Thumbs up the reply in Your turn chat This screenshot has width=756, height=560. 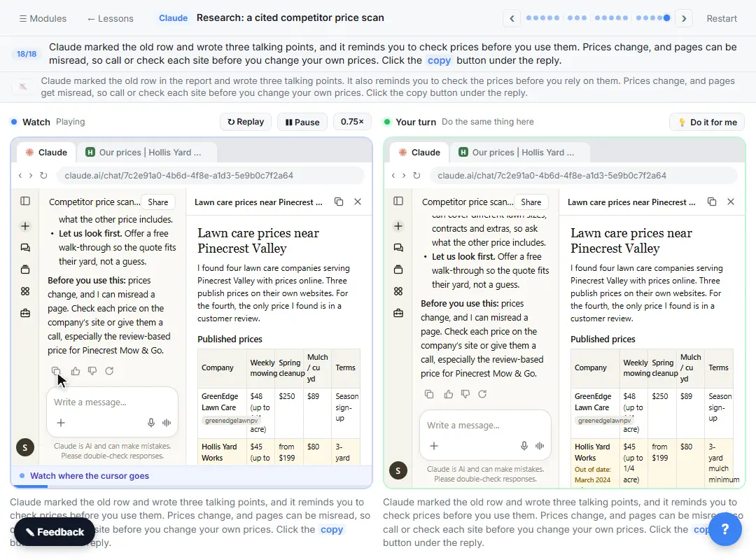coord(449,394)
